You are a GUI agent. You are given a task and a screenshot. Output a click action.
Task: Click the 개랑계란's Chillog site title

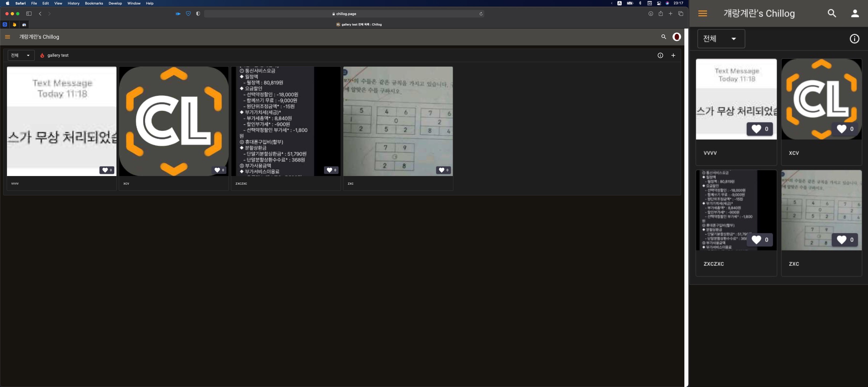click(x=39, y=37)
